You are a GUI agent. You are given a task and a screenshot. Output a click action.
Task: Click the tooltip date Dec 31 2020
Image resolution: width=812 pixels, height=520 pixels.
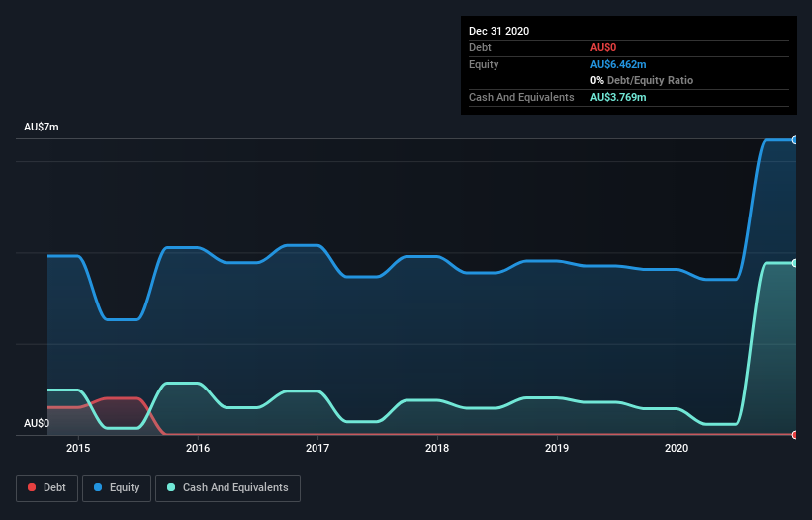499,31
